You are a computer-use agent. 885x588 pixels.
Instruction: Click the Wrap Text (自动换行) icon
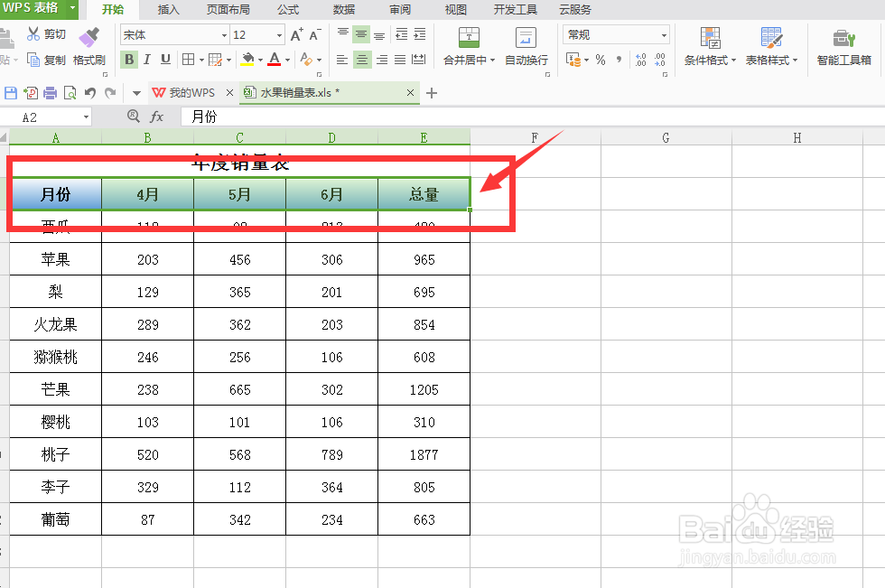click(526, 37)
